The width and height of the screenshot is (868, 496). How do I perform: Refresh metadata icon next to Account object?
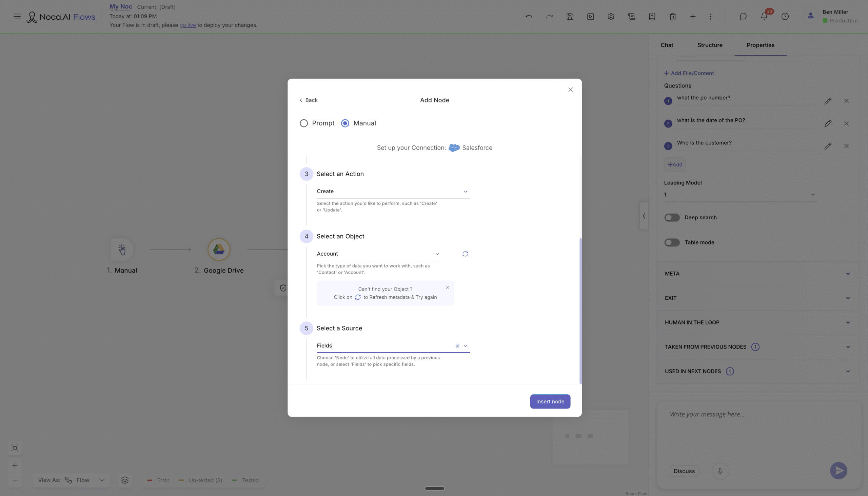click(465, 254)
